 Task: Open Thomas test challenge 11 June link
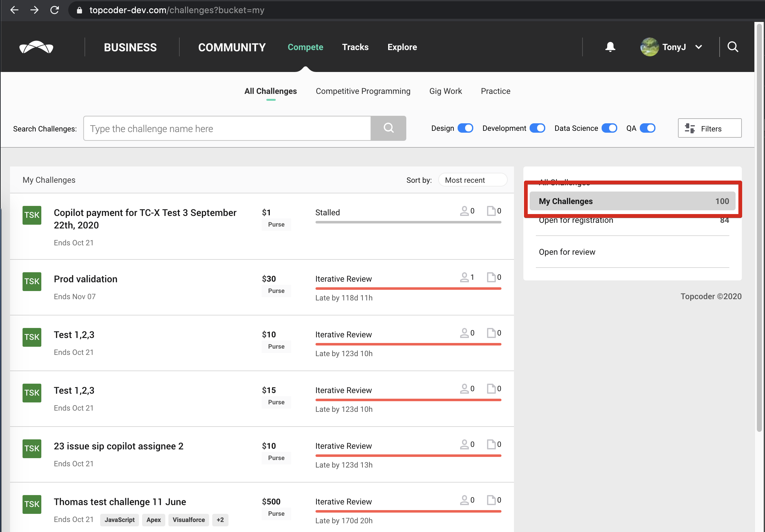click(120, 502)
